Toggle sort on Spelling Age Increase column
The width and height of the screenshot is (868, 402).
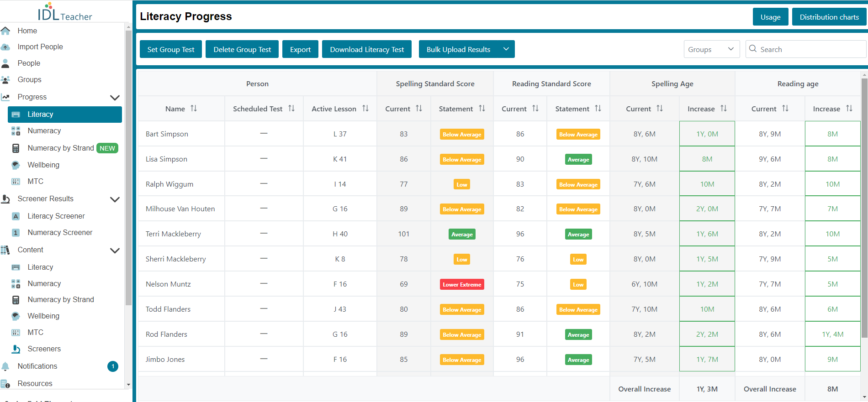pyautogui.click(x=724, y=109)
